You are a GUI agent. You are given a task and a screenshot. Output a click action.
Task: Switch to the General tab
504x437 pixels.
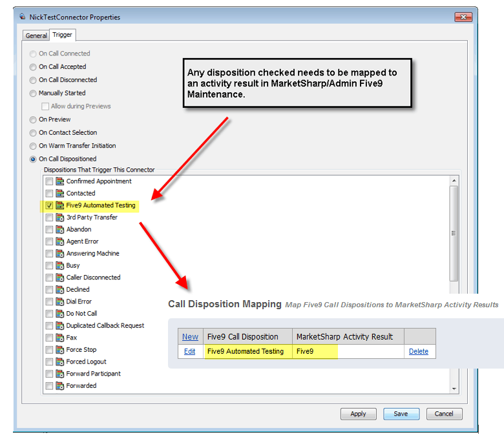(36, 36)
